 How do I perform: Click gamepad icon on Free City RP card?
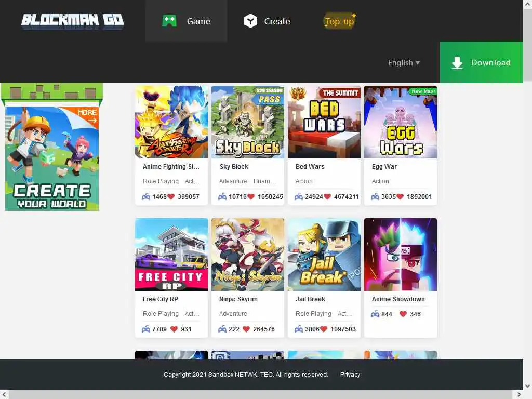[x=146, y=329]
